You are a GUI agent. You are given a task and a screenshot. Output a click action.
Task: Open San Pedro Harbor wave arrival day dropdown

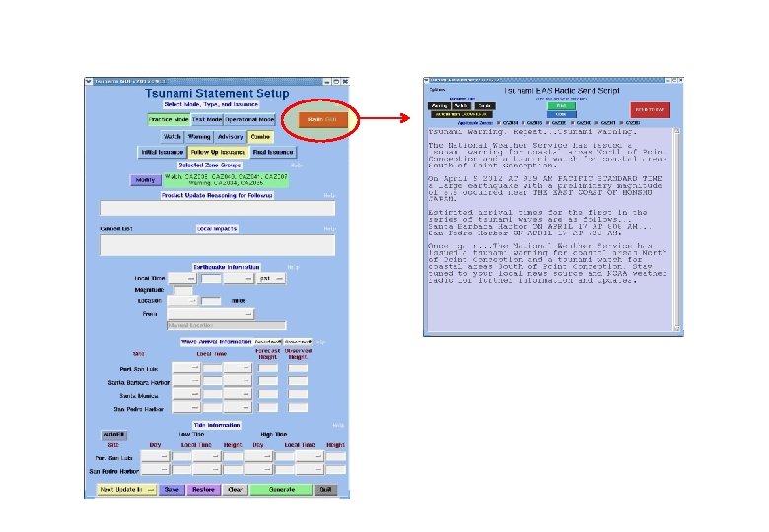[186, 408]
